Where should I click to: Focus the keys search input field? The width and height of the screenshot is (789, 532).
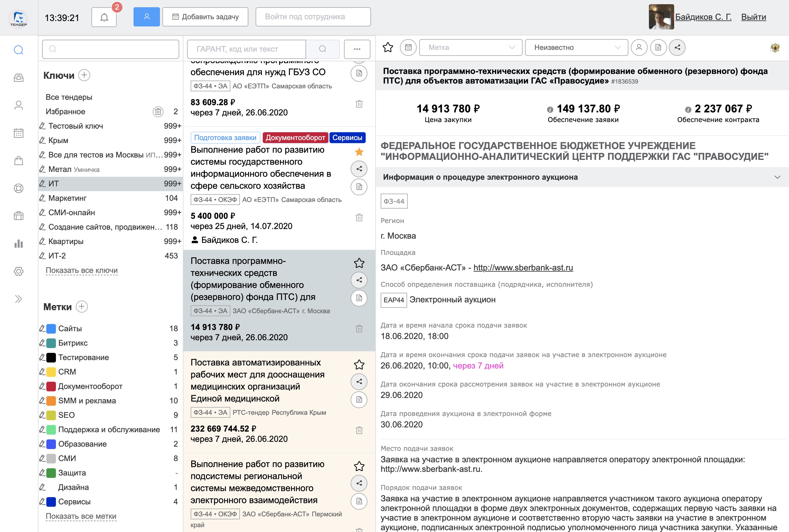(111, 49)
